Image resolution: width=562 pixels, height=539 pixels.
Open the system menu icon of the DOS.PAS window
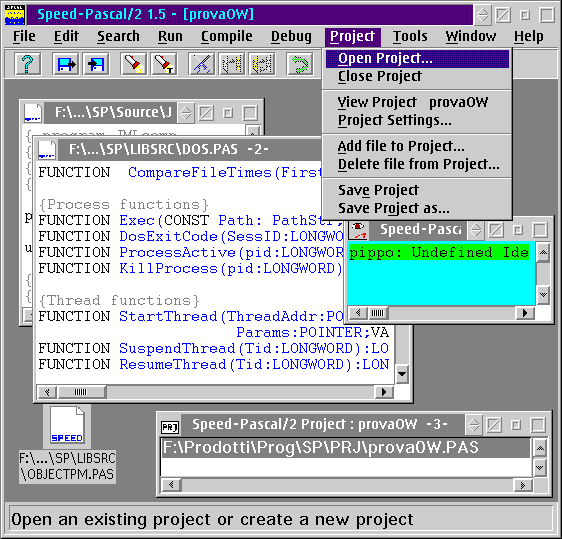tap(47, 150)
